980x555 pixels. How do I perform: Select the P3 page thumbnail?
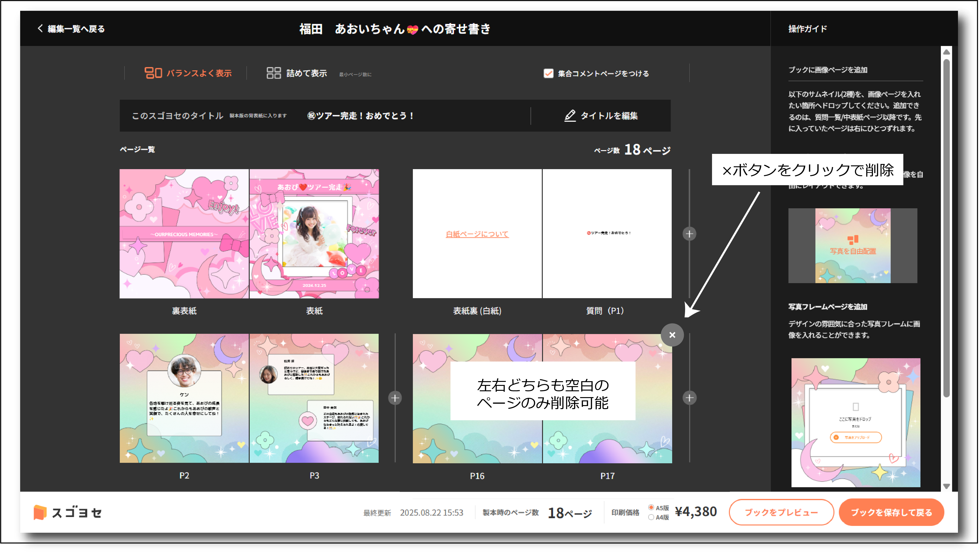(x=315, y=399)
